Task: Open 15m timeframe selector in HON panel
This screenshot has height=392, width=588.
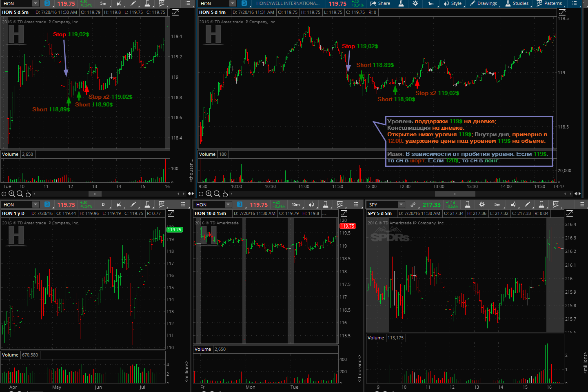Action: (x=296, y=204)
